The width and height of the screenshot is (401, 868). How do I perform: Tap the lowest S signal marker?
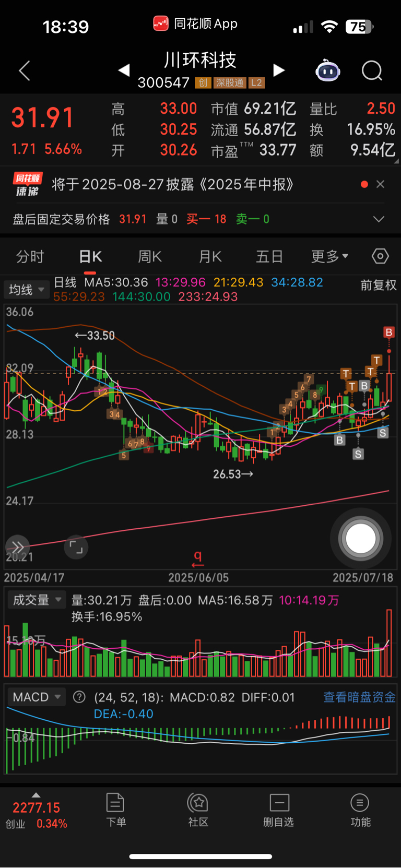(358, 454)
